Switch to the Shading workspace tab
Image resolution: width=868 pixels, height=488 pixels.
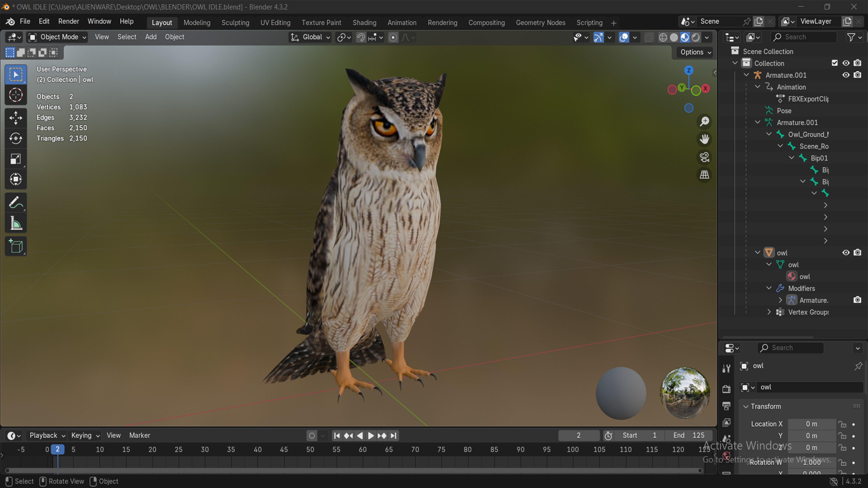tap(364, 23)
